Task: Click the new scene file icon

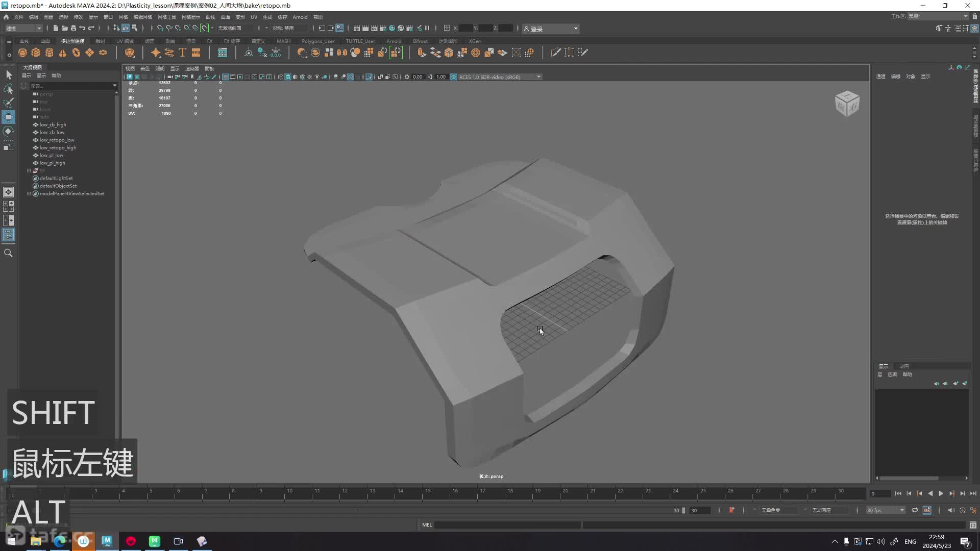Action: (x=56, y=28)
